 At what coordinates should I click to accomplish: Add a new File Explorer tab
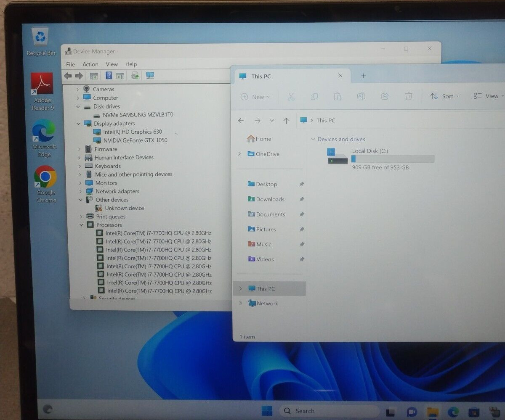(x=363, y=76)
